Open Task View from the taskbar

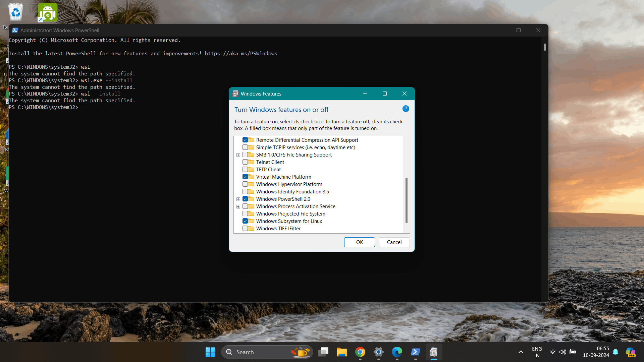tap(323, 352)
